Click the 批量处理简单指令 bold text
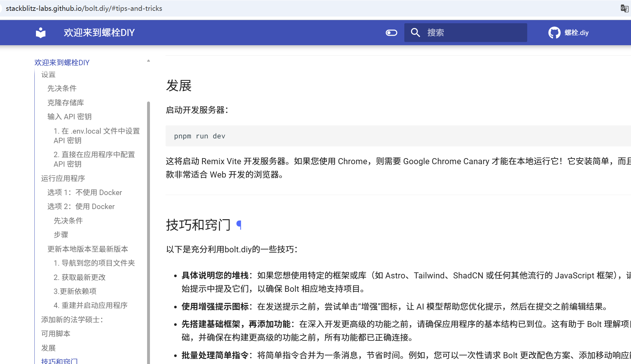 [x=215, y=355]
